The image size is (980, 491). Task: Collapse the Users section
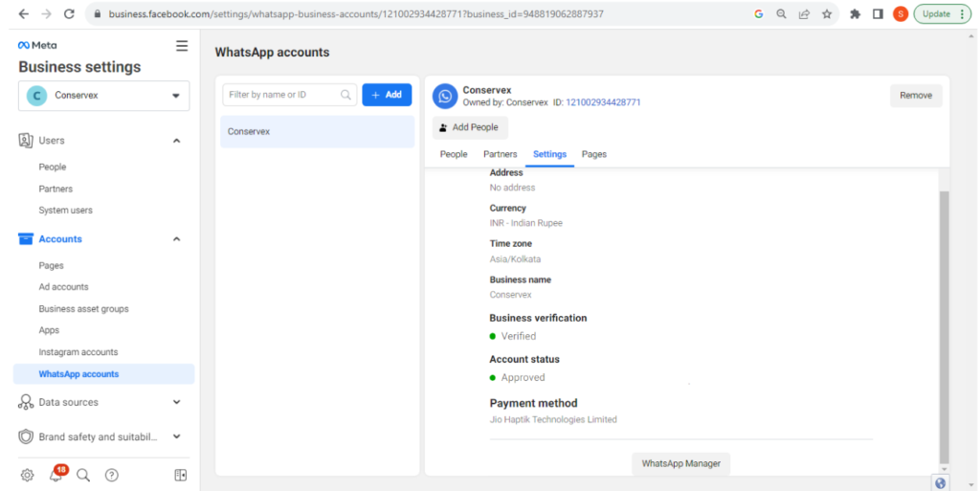[177, 141]
